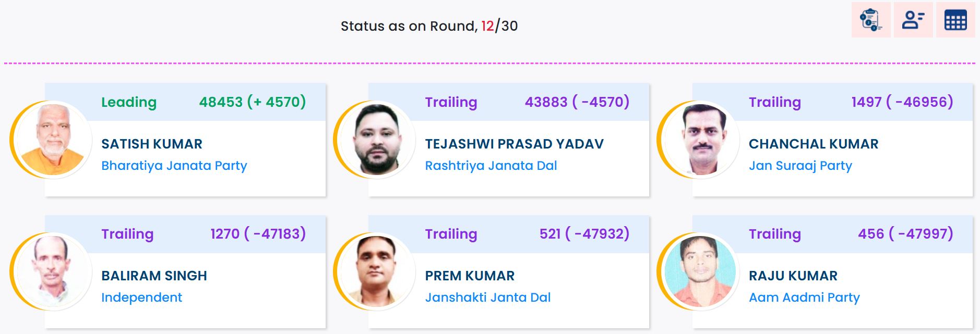
Task: Open the round-wise results clipboard icon
Action: tap(870, 20)
